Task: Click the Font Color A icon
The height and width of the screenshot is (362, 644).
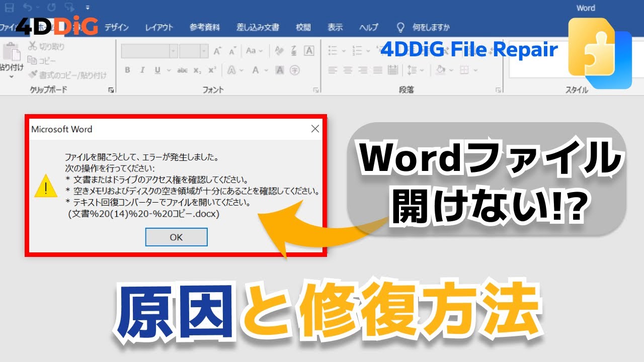Action: (255, 70)
